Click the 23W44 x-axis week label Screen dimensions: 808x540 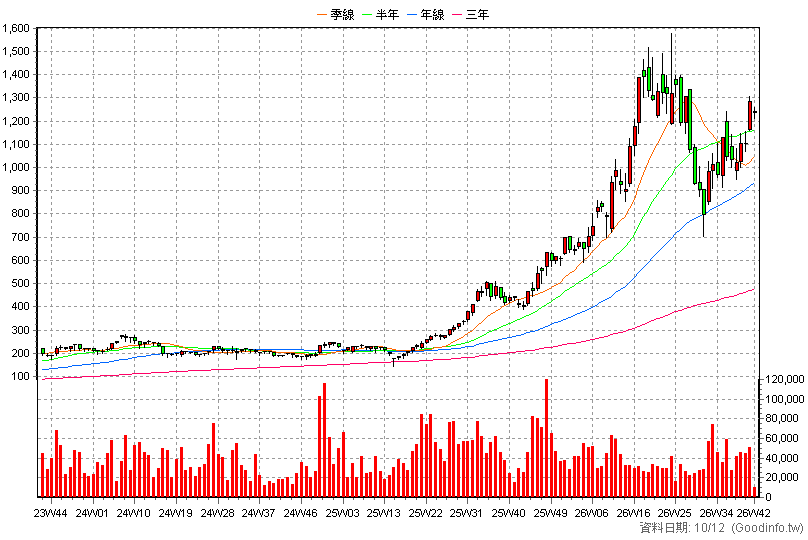pos(50,513)
